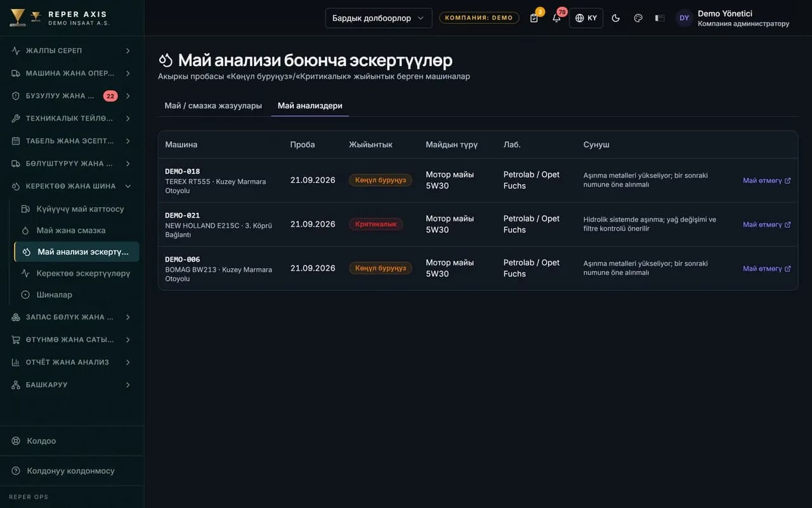Screen dimensions: 812x508
Task: Click the Көңүл буруңуз badge for DEMO-018
Action: 381,180
